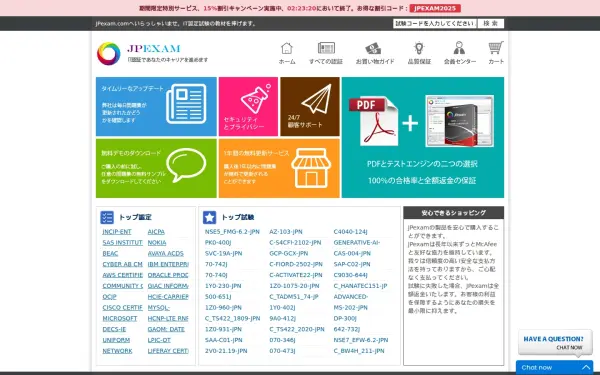Image resolution: width=600 pixels, height=375 pixels.
Task: Open the AVAYA ACDS certification link
Action: tap(166, 253)
